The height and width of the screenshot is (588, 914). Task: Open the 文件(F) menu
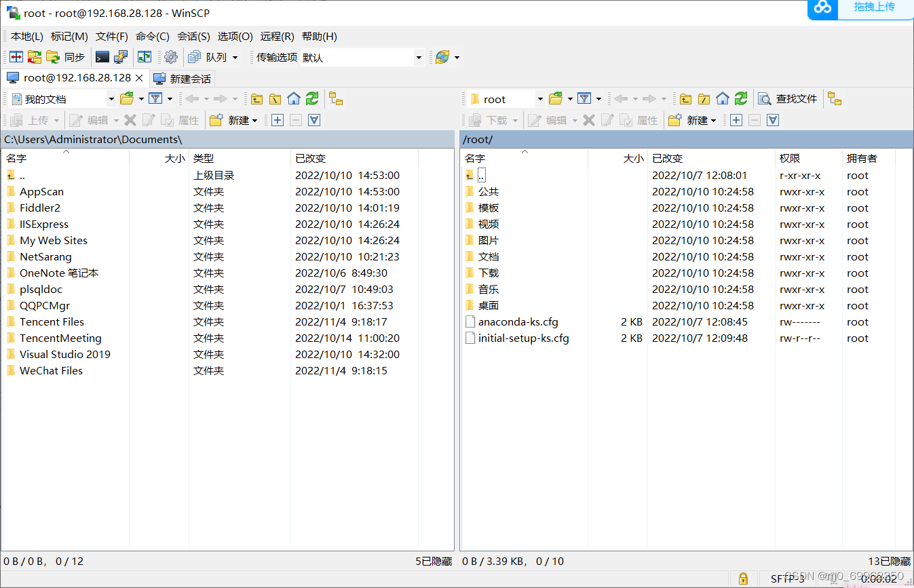pyautogui.click(x=112, y=37)
